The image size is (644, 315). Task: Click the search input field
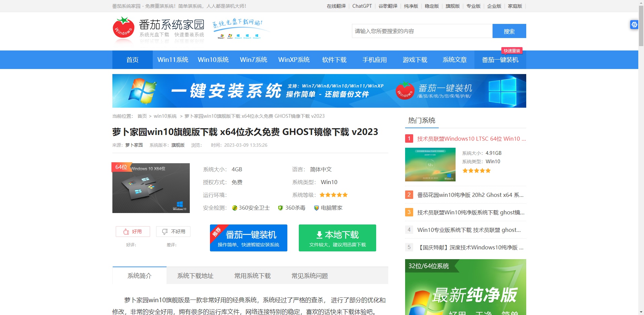[x=422, y=31]
